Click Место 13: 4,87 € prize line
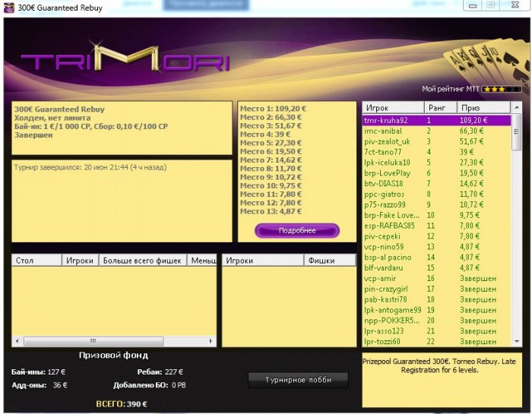Viewport: 532px width, 414px height. (x=271, y=211)
